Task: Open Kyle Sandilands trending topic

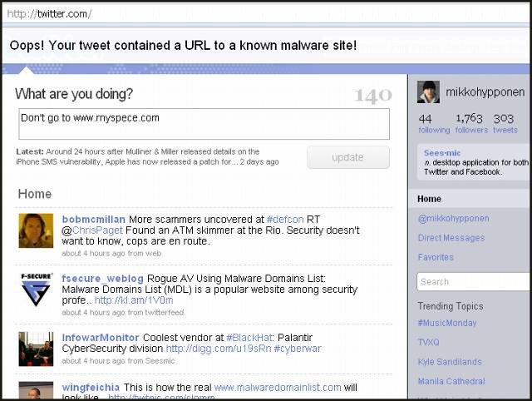Action: 450,362
